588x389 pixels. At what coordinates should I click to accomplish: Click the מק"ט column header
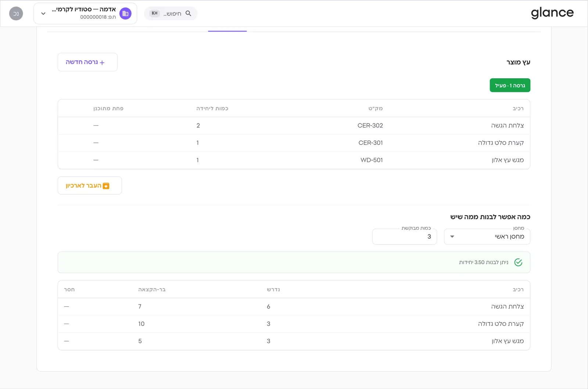pyautogui.click(x=376, y=108)
